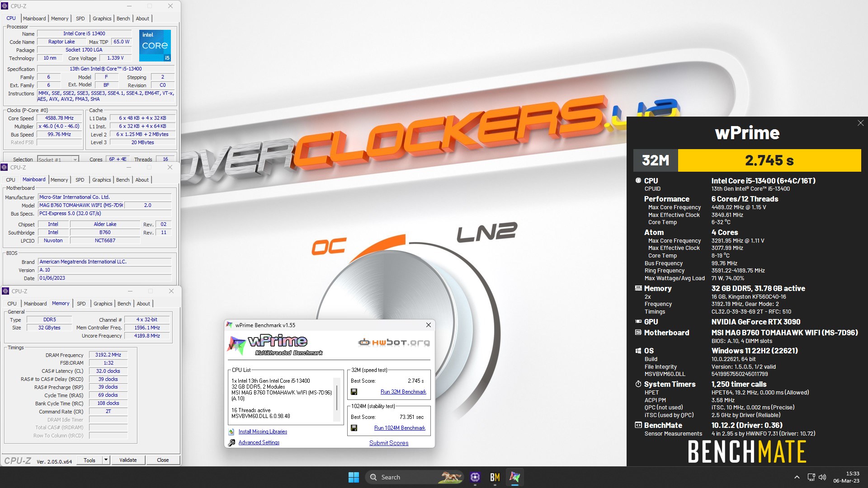
Task: Click the Close button in CPU-Z
Action: (163, 460)
